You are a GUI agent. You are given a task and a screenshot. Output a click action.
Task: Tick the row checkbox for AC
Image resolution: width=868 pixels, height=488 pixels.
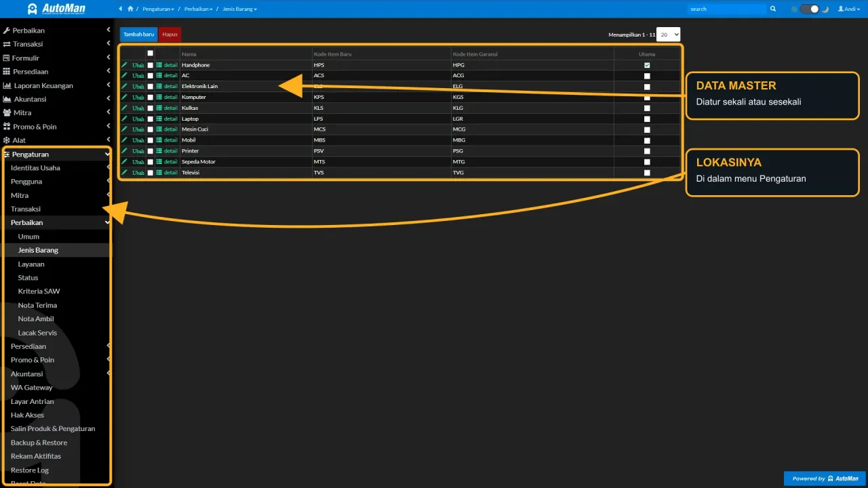pos(151,76)
